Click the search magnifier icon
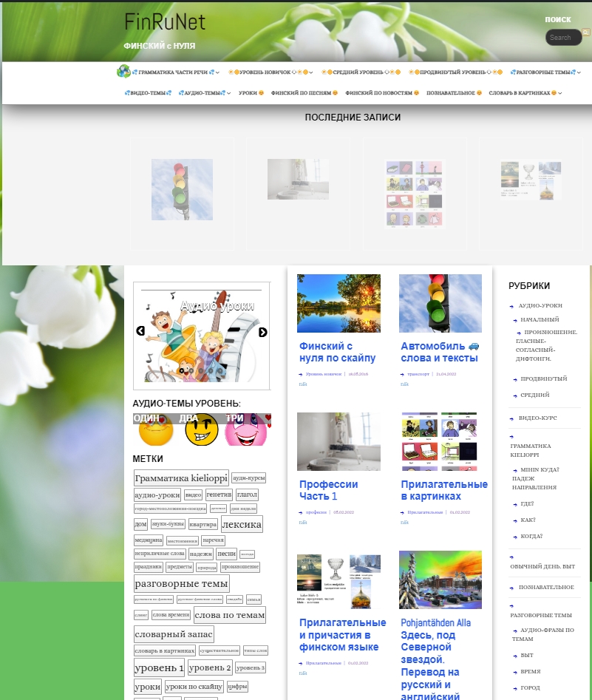592x700 pixels. 586,33
